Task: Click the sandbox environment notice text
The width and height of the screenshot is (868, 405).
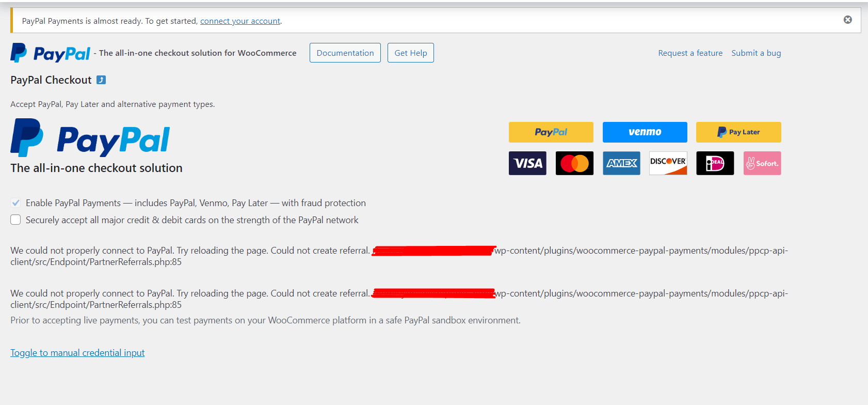Action: 265,320
